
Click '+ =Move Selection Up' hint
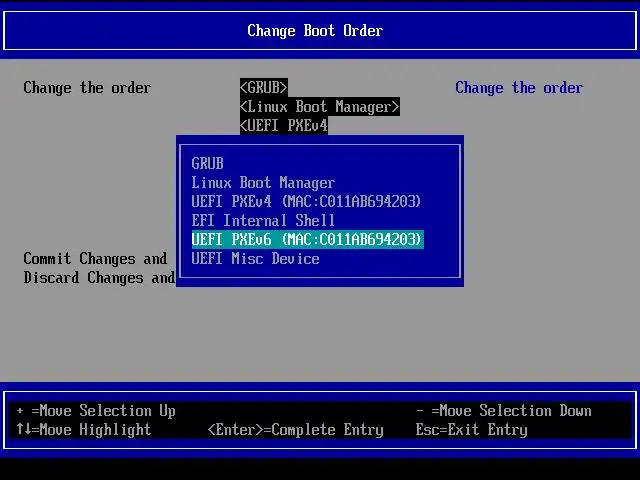click(x=96, y=411)
